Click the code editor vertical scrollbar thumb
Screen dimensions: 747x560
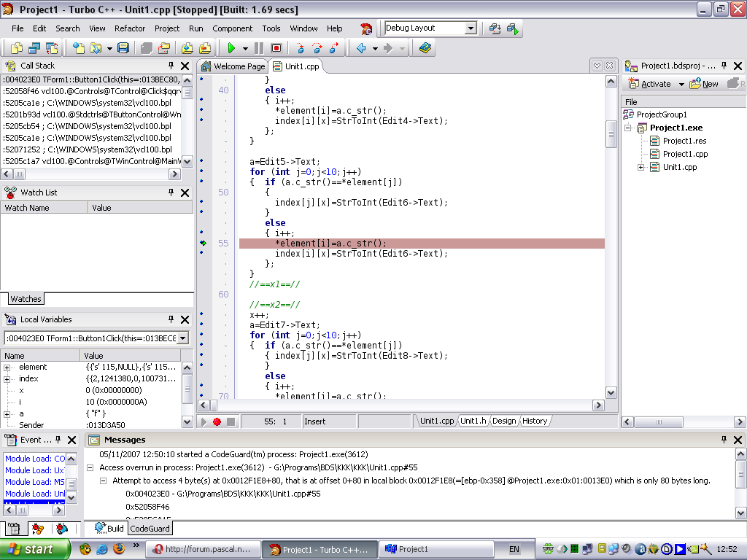611,133
